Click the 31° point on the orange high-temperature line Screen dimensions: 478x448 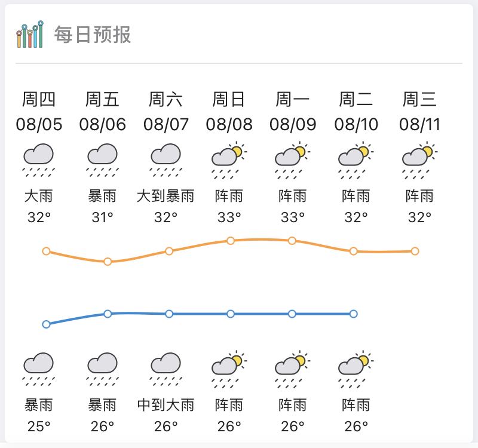(x=108, y=262)
